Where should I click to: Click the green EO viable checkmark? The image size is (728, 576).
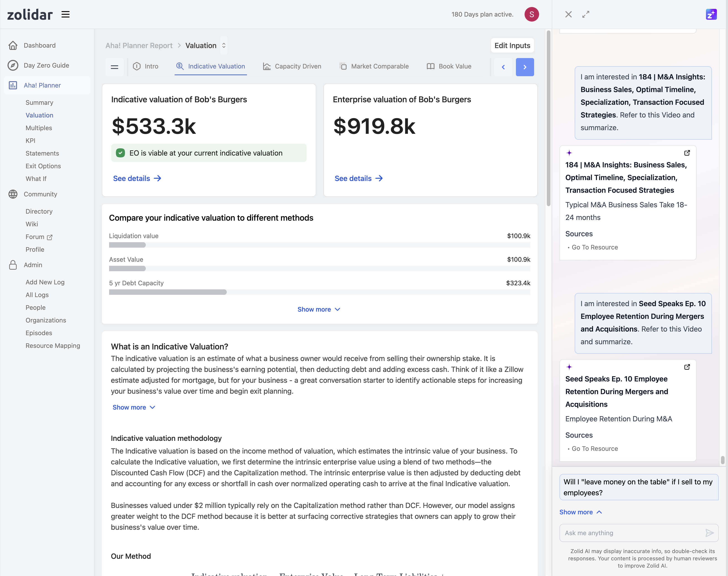[x=120, y=153]
